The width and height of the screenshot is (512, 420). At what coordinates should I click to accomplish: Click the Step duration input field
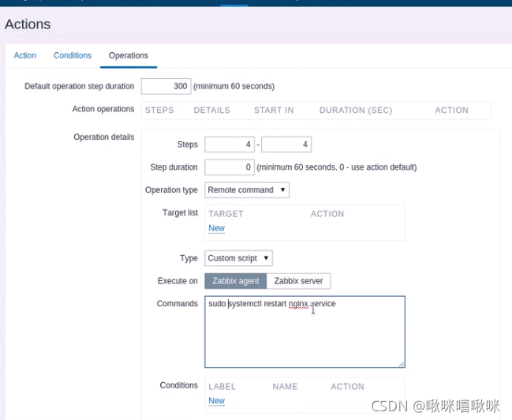pos(230,167)
